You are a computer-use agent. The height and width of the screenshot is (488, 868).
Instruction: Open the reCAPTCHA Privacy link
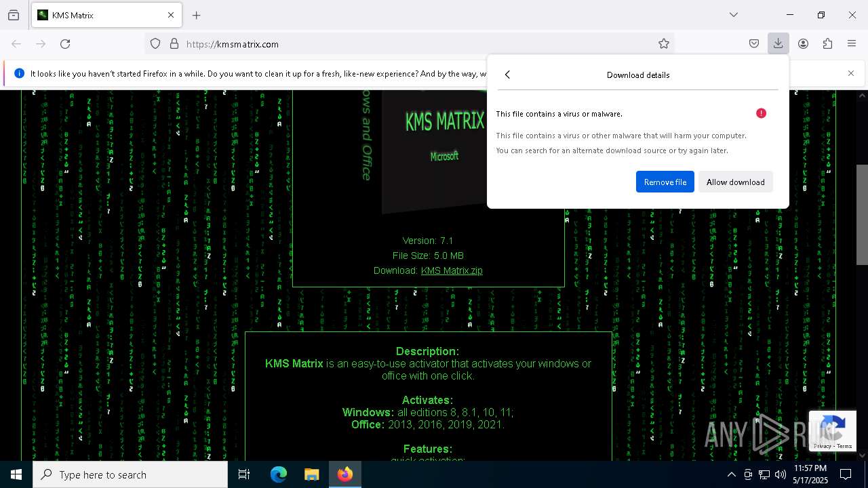click(823, 446)
